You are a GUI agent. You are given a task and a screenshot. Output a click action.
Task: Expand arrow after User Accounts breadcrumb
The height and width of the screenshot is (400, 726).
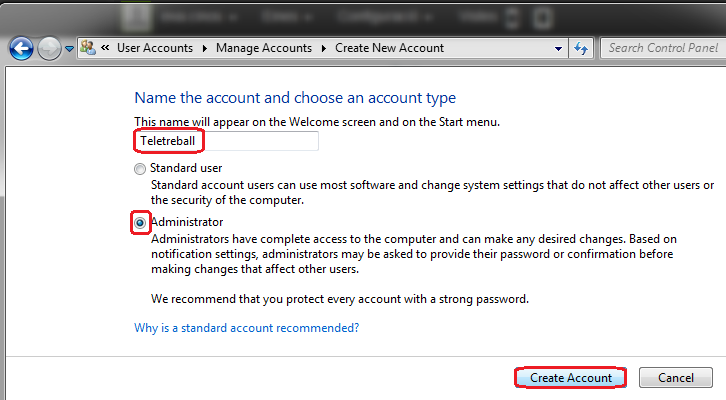click(x=205, y=48)
